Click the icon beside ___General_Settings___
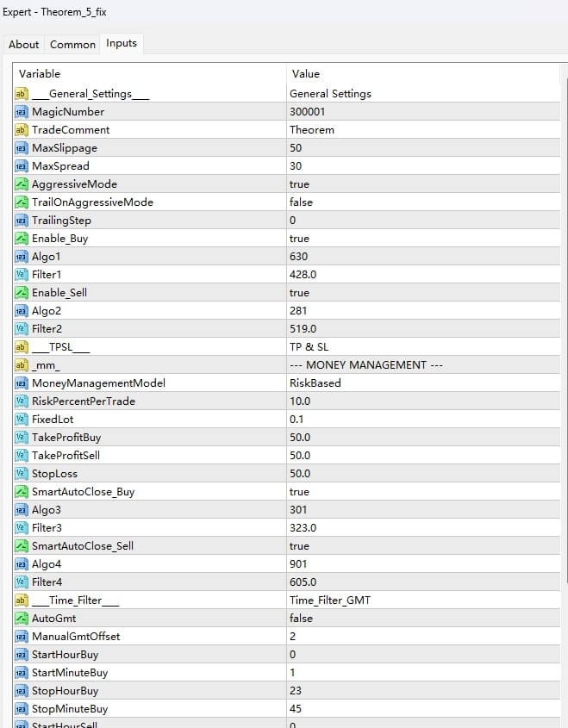Viewport: 568px width, 728px height. point(22,94)
